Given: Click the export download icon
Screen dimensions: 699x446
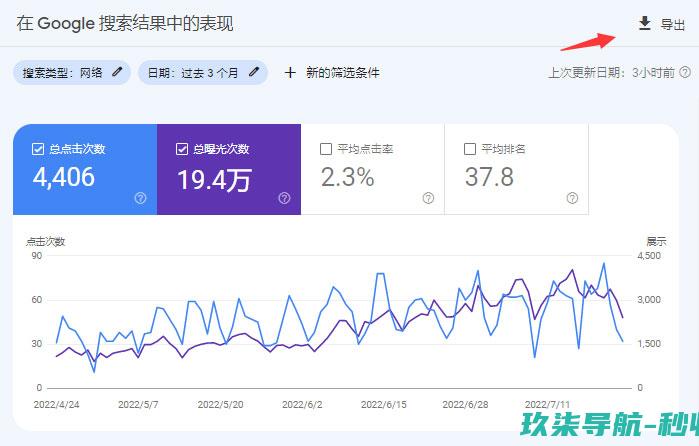Looking at the screenshot, I should tap(645, 23).
